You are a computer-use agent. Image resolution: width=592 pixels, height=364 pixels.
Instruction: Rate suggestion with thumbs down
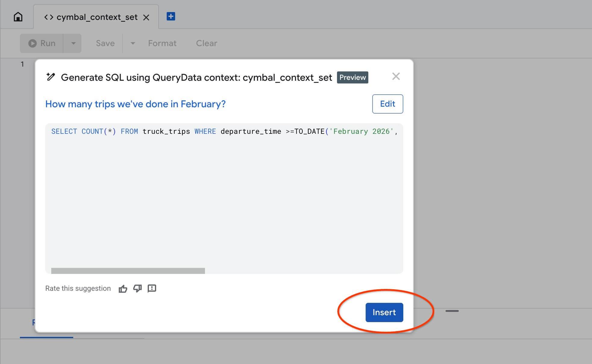(x=137, y=289)
